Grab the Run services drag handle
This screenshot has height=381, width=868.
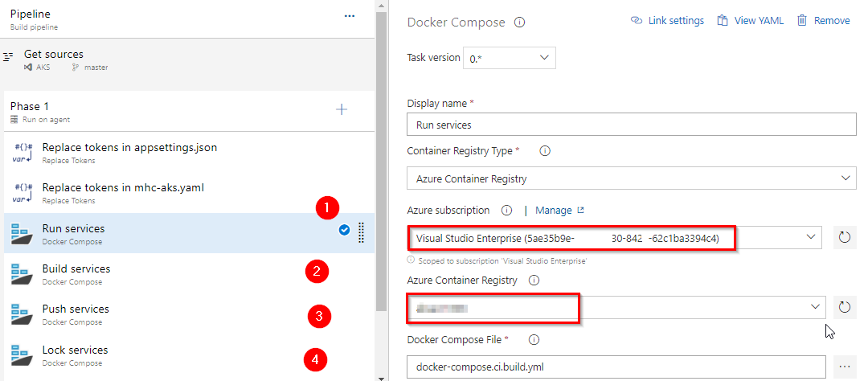(x=361, y=232)
